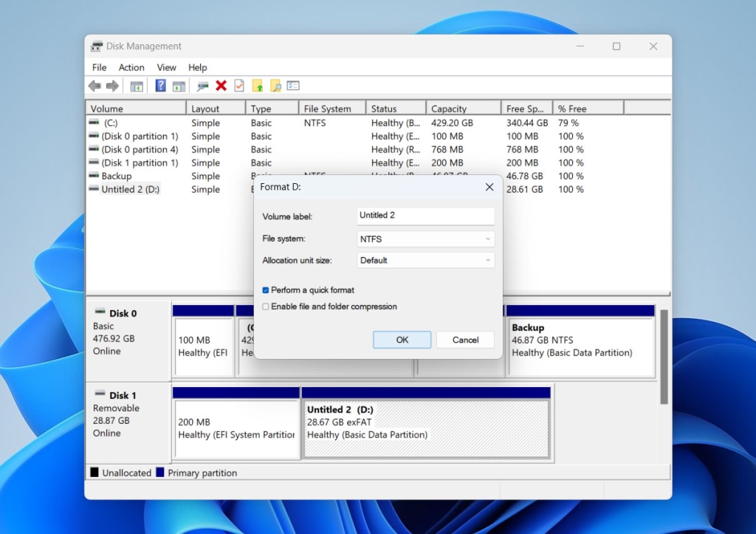Open the Action menu

point(131,67)
